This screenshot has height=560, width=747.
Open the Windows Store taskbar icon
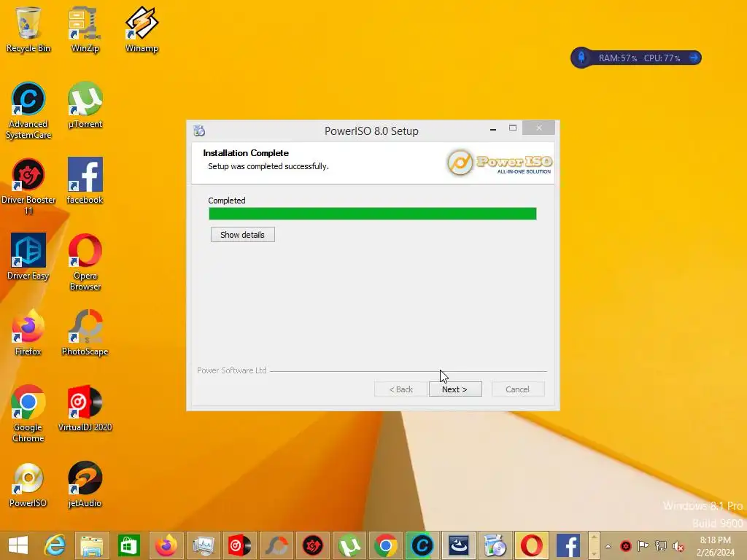128,545
